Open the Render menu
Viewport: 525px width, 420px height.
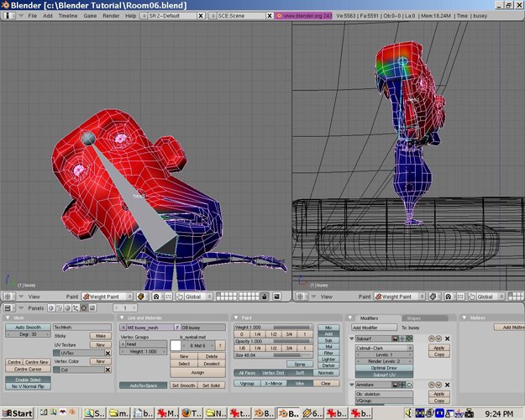(x=111, y=16)
